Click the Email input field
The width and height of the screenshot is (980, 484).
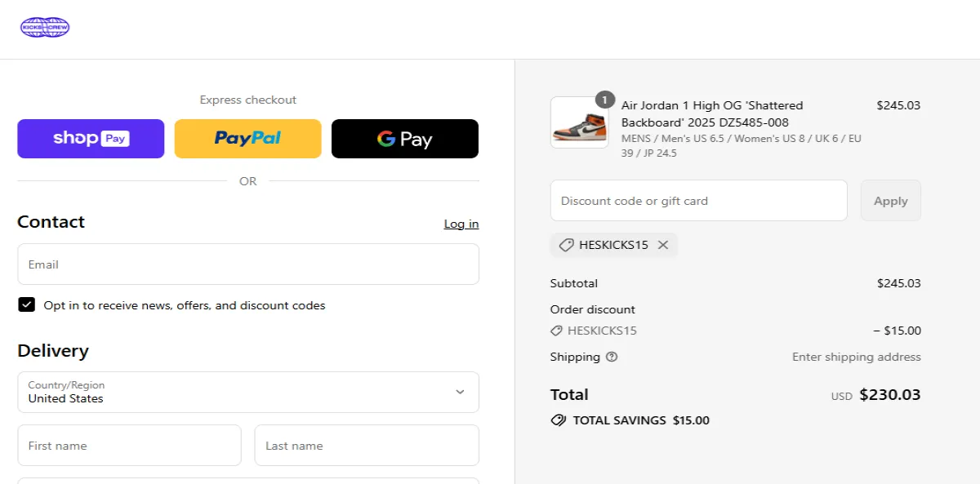click(x=247, y=264)
